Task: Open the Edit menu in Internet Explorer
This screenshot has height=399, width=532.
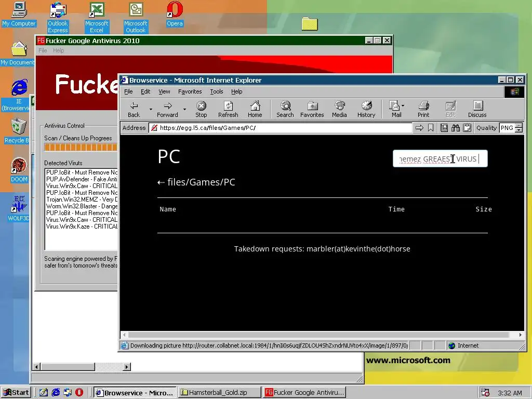Action: [145, 91]
